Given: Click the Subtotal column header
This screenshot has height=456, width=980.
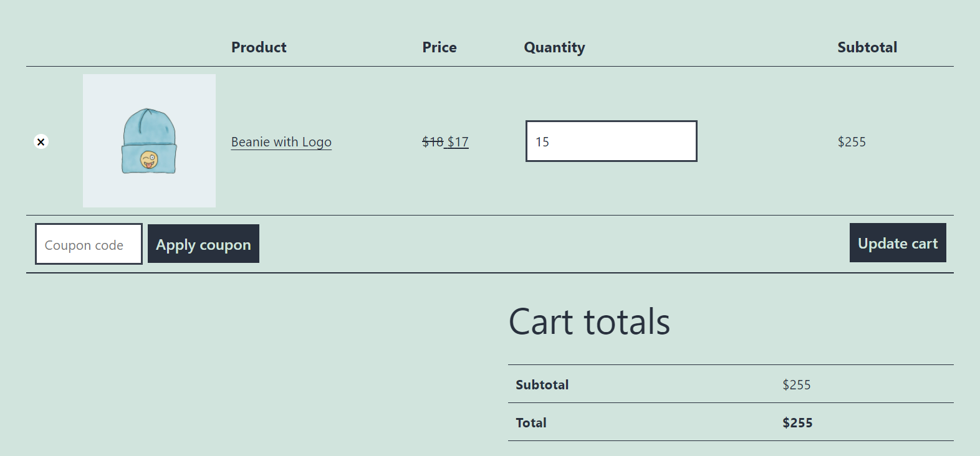Looking at the screenshot, I should (x=867, y=47).
